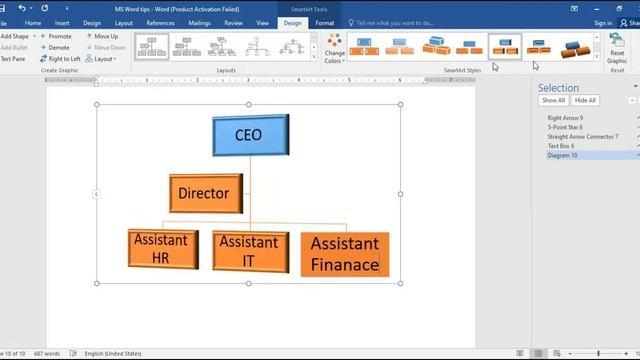The image size is (640, 360).
Task: Click Reset Graphic button
Action: 617,49
